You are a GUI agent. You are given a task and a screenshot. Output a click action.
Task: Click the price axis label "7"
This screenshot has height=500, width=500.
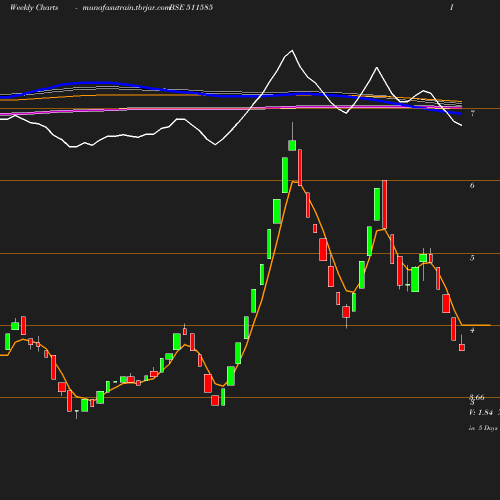click(x=472, y=114)
